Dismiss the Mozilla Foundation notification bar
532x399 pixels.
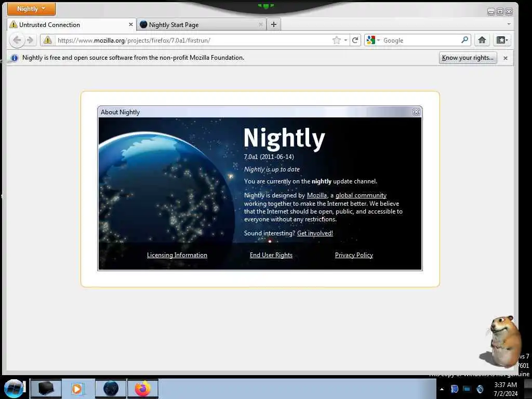click(506, 58)
